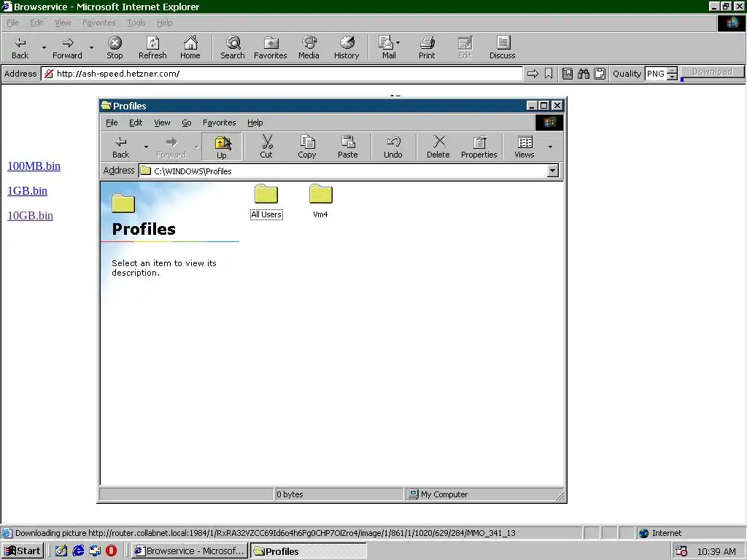Open the IE Back history dropdown arrow
The width and height of the screenshot is (747, 560).
tap(44, 47)
